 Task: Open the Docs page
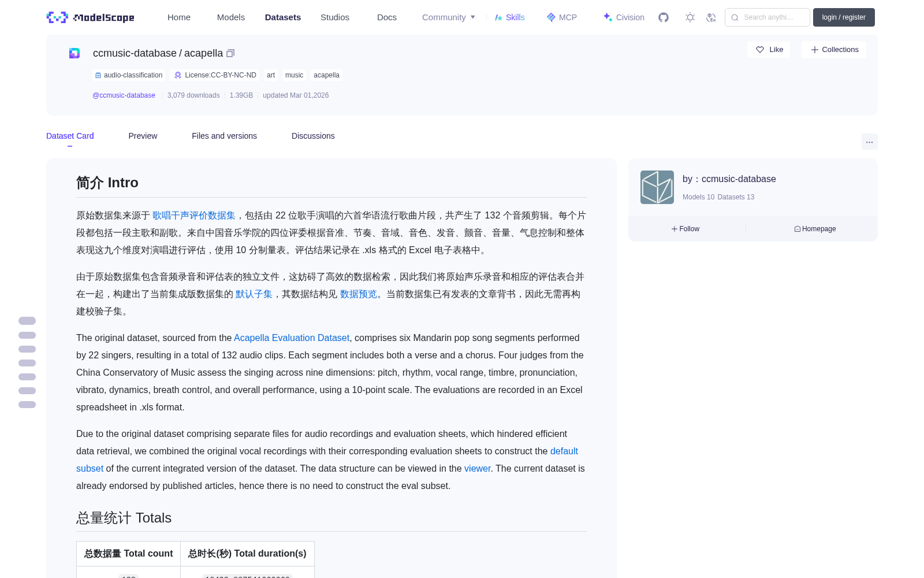tap(387, 17)
